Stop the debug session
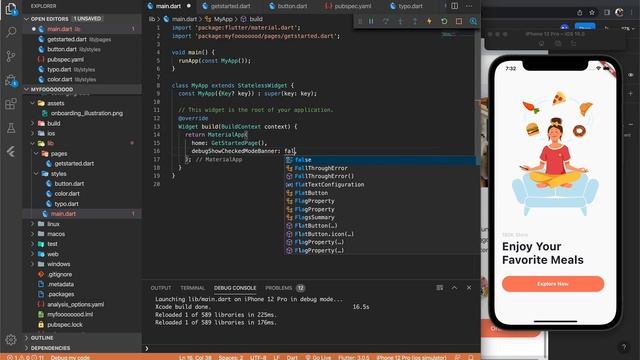The image size is (640, 360). click(x=459, y=21)
